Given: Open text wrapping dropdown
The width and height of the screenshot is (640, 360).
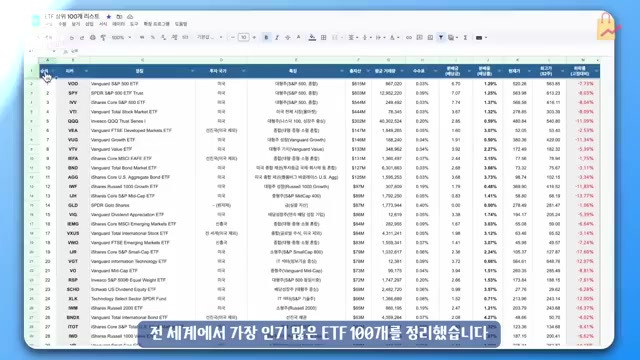Looking at the screenshot, I should 380,38.
